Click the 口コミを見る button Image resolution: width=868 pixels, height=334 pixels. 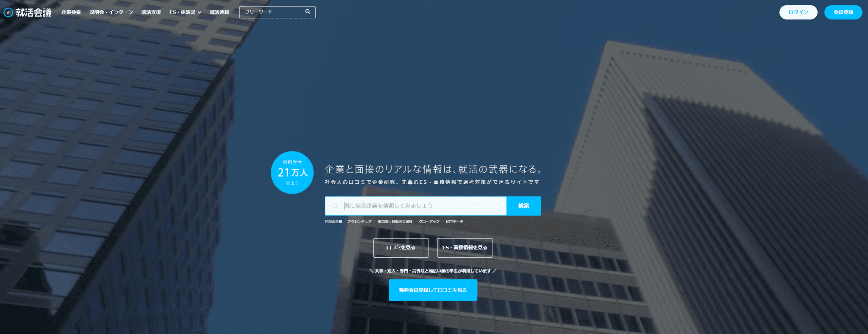(x=401, y=248)
